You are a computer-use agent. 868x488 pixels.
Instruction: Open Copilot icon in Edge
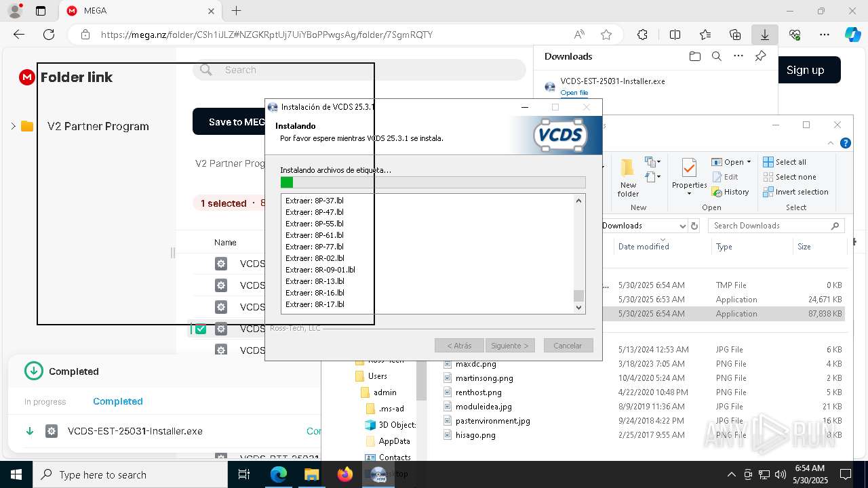tap(852, 35)
